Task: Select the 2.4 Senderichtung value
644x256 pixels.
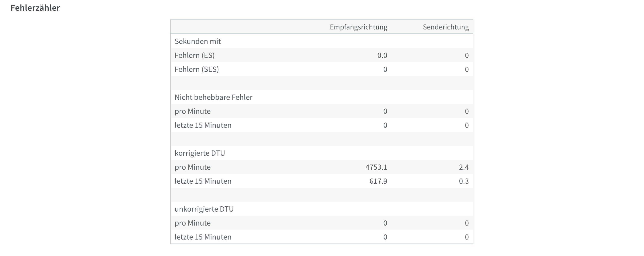Action: pos(464,167)
